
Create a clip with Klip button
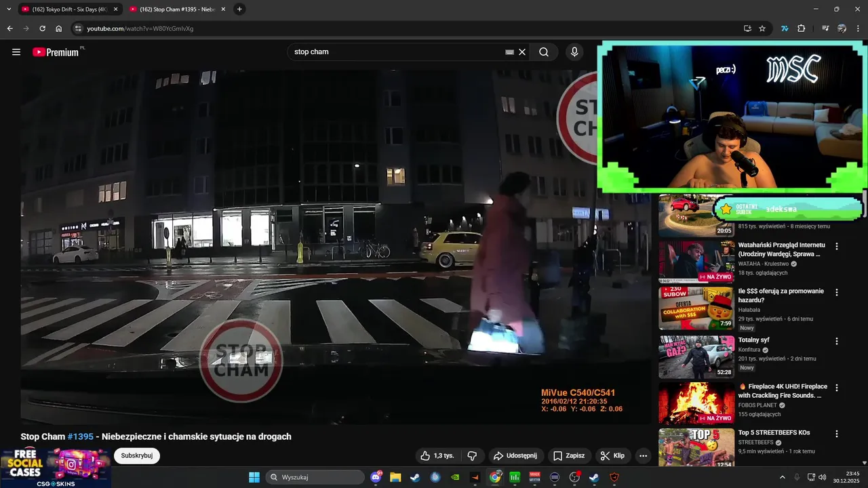coord(612,455)
